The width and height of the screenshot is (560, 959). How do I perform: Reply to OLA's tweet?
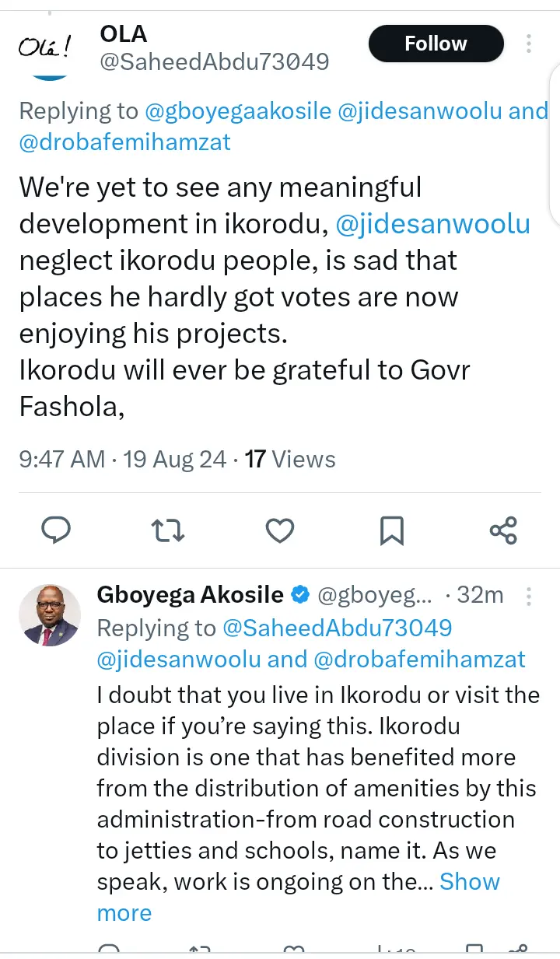(55, 530)
